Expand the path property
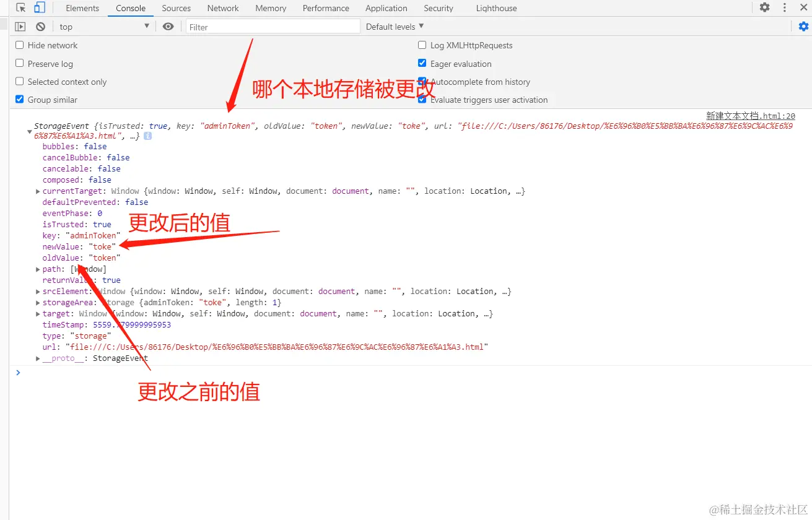 tap(38, 269)
